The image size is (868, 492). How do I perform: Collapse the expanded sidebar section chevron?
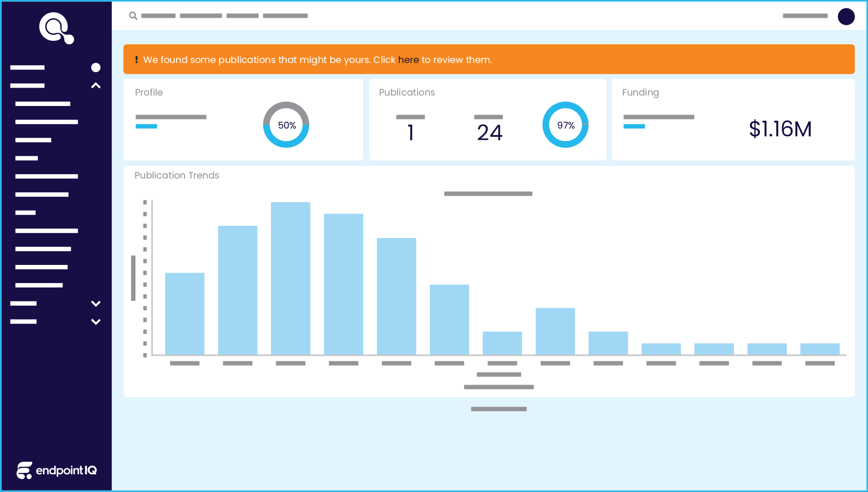click(96, 86)
